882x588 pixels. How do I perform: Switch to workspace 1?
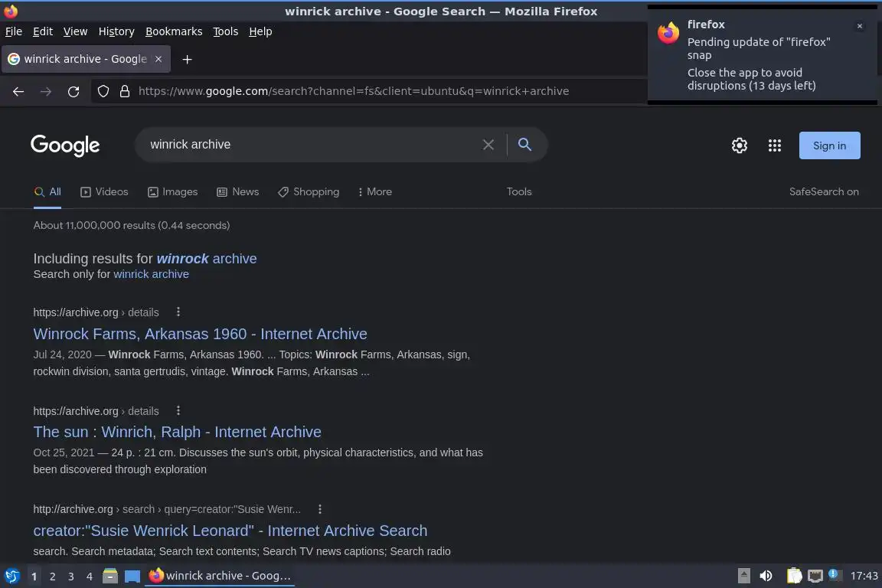point(34,577)
